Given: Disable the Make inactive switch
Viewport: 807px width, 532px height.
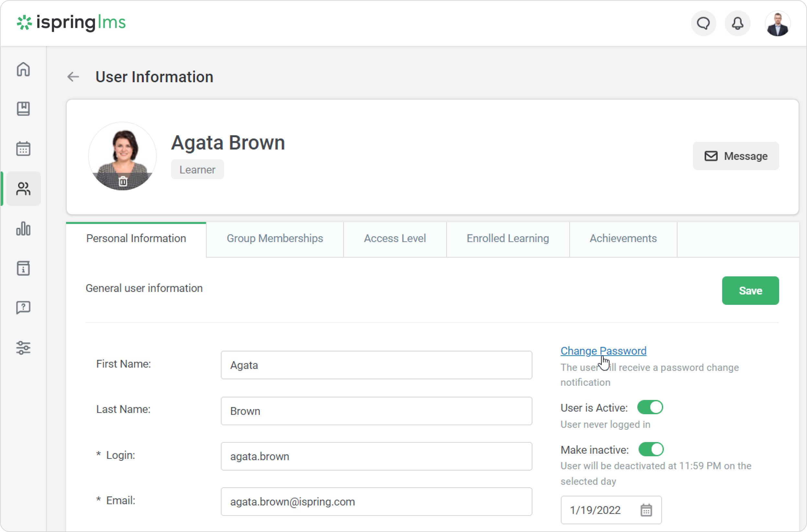Looking at the screenshot, I should pyautogui.click(x=651, y=449).
